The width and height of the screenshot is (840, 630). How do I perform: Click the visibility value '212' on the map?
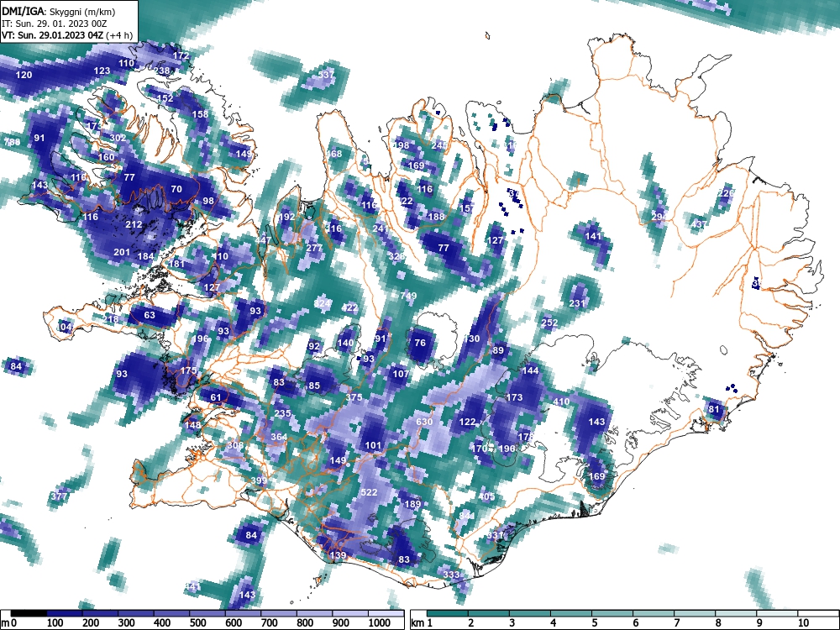pos(134,224)
